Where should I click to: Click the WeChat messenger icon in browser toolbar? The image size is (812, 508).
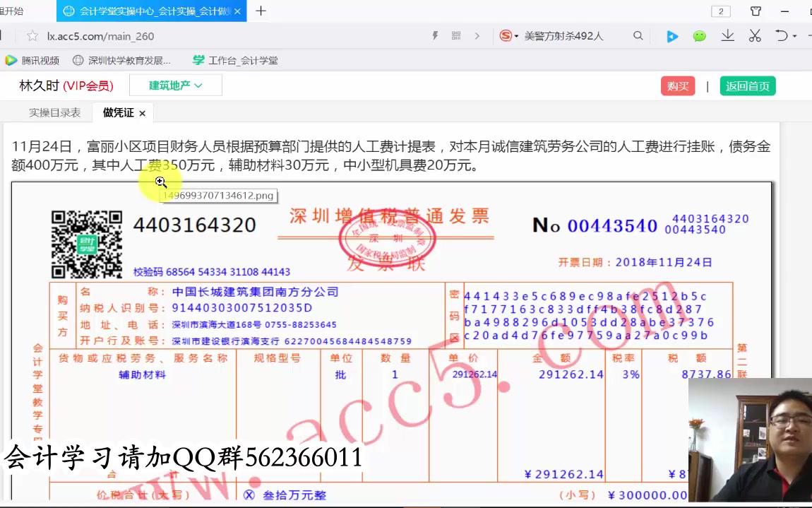tap(699, 35)
